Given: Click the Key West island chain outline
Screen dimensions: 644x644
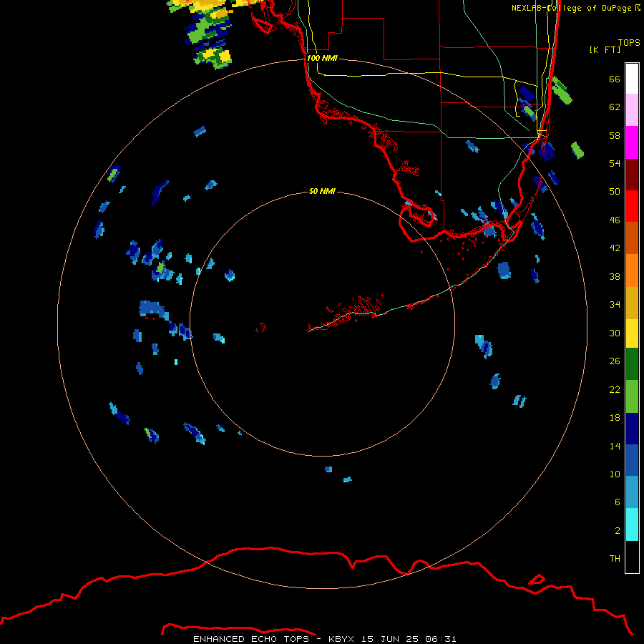Looking at the screenshot, I should coord(345,312).
